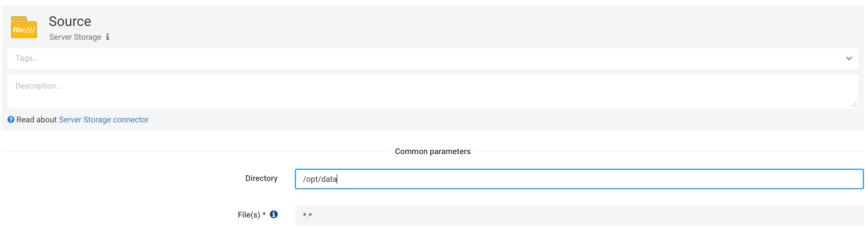Viewport: 868px width, 229px height.
Task: Select the file:/// folder connector icon
Action: (23, 27)
